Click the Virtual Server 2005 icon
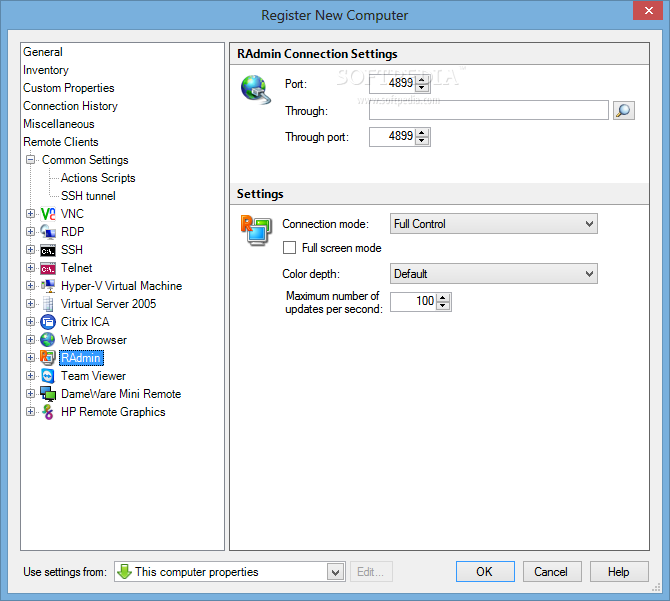 coord(48,304)
